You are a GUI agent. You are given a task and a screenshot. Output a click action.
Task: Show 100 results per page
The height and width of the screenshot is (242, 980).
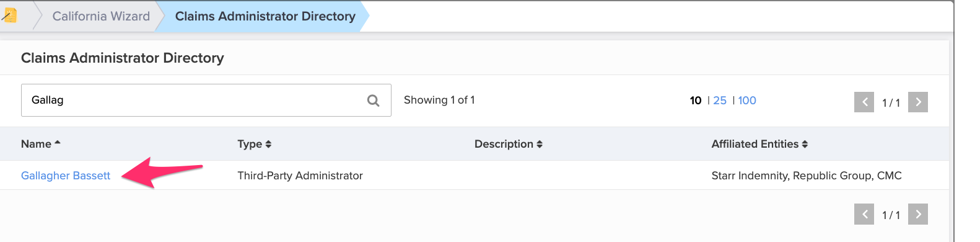pyautogui.click(x=747, y=101)
